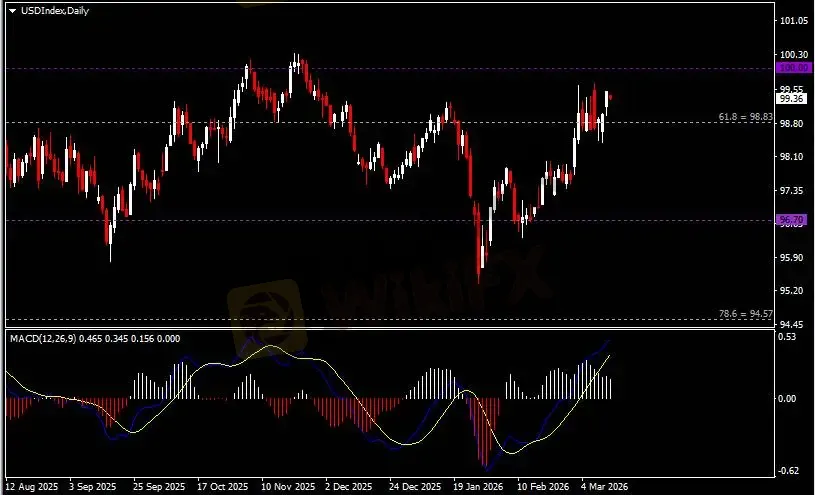Click the USDIndex,Daily chart title

(x=55, y=10)
